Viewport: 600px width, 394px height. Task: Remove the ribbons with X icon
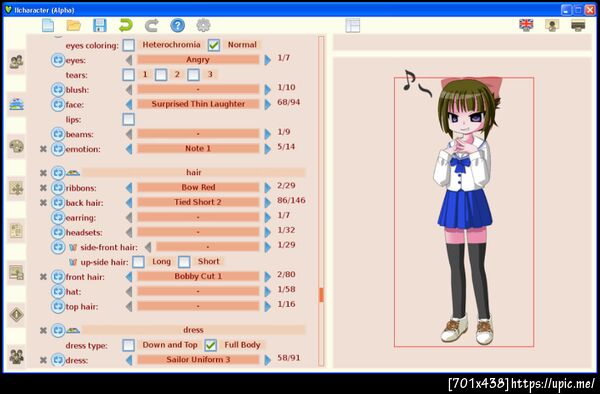click(43, 188)
